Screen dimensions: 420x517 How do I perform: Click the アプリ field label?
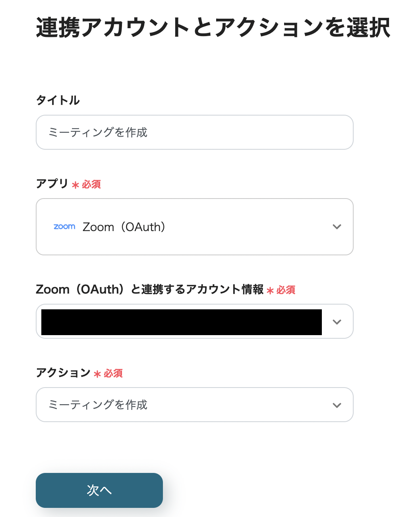(x=52, y=184)
